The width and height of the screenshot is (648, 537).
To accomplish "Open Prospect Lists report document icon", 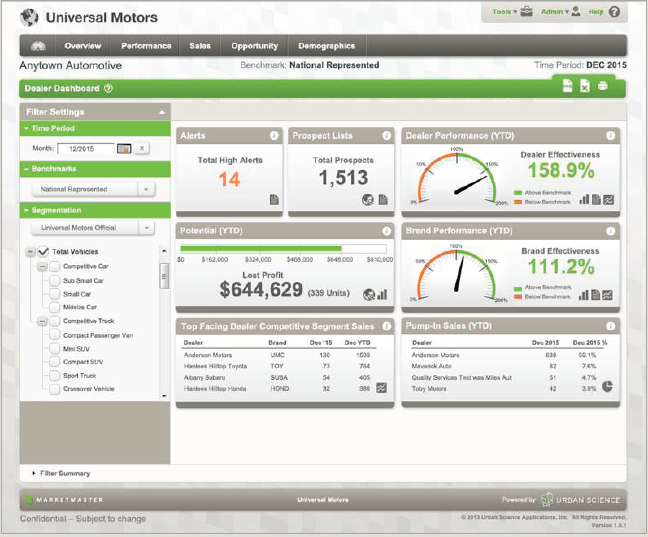I will [x=383, y=200].
